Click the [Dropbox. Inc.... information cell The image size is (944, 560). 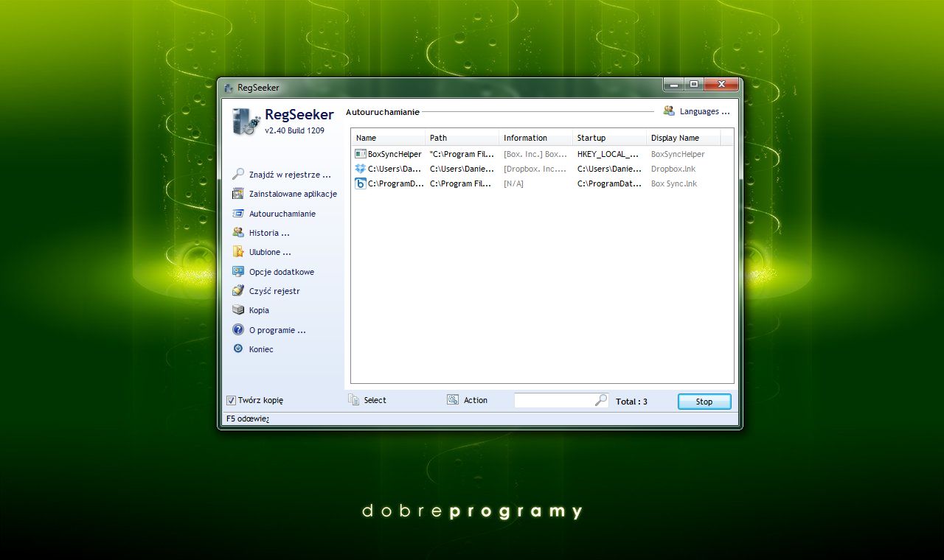[535, 169]
